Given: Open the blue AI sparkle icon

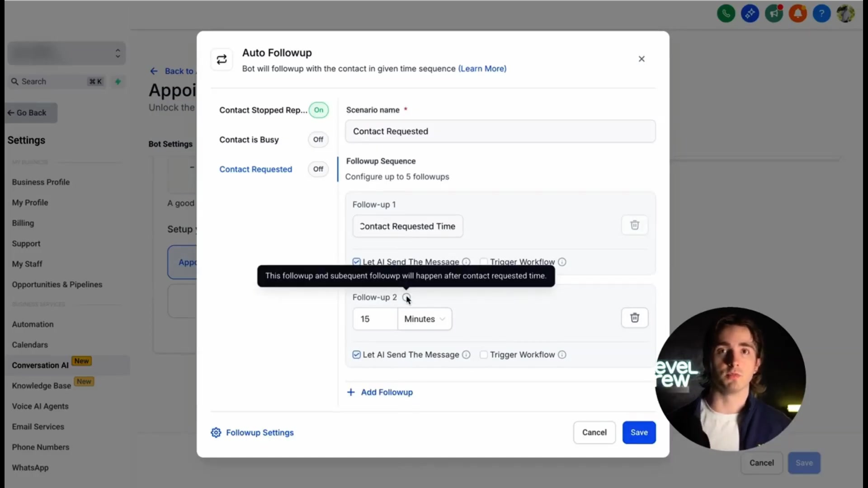Looking at the screenshot, I should click(x=750, y=14).
